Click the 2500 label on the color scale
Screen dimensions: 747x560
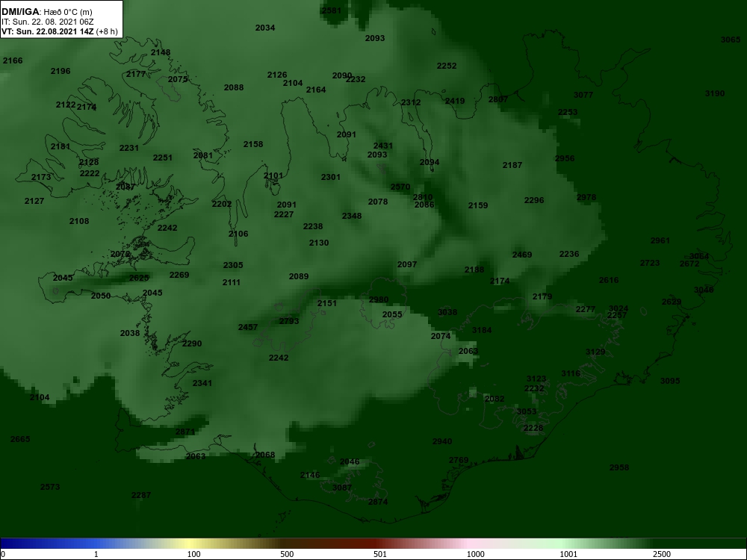point(662,554)
